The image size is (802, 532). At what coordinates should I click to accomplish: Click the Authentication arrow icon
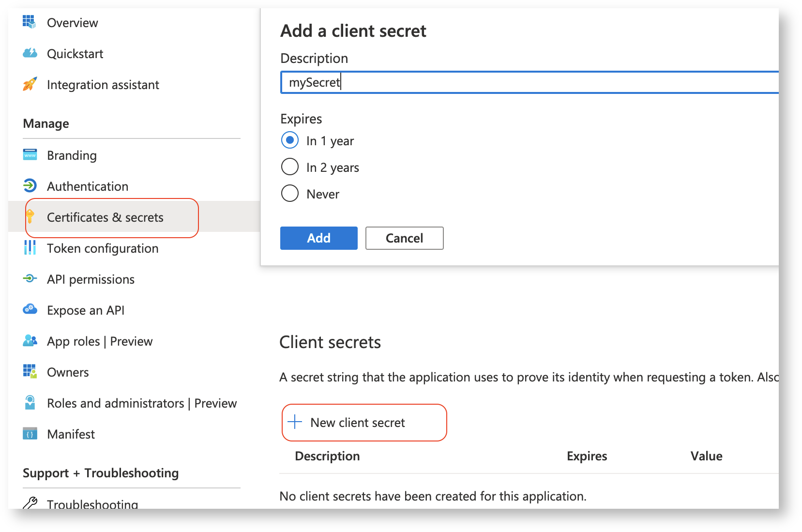pyautogui.click(x=30, y=186)
